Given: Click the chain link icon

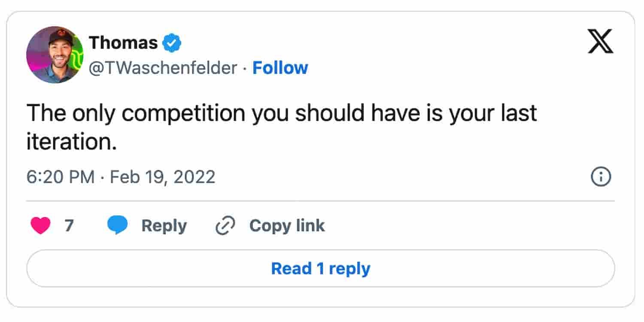Looking at the screenshot, I should point(225,226).
